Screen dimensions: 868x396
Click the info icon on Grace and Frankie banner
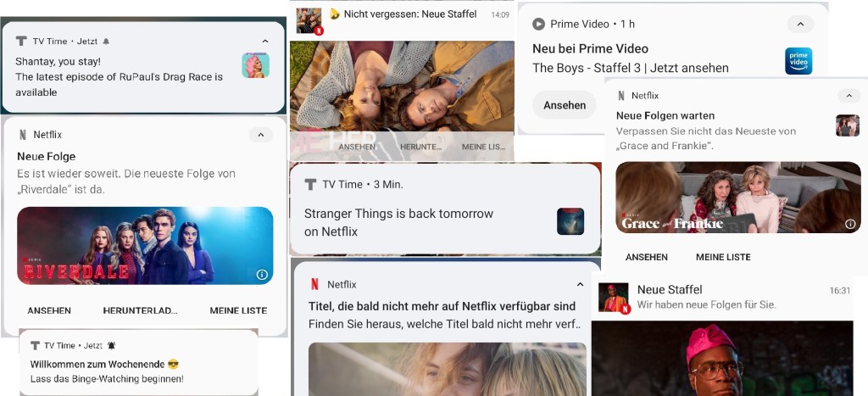(849, 224)
